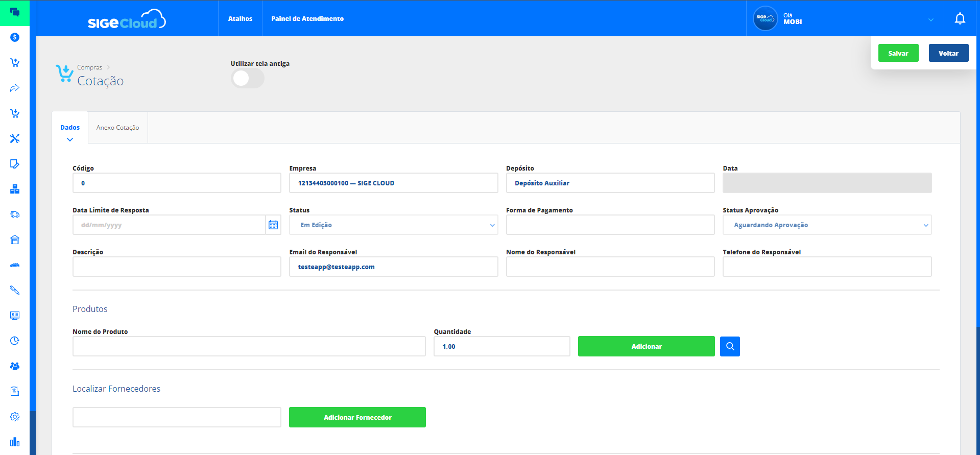
Task: Open the cart with up arrow icon
Action: (15, 62)
